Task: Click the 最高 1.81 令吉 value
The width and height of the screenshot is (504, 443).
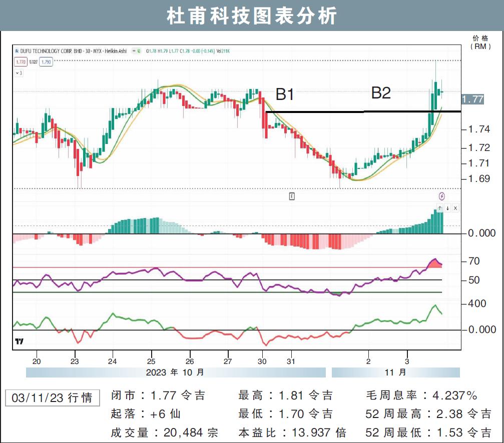Action: 285,395
